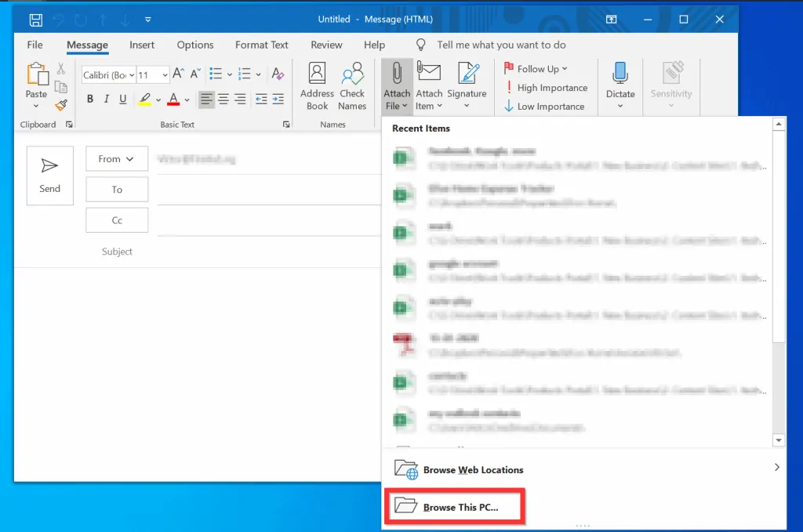This screenshot has height=532, width=803.
Task: Click the Format Painter icon
Action: tap(61, 103)
